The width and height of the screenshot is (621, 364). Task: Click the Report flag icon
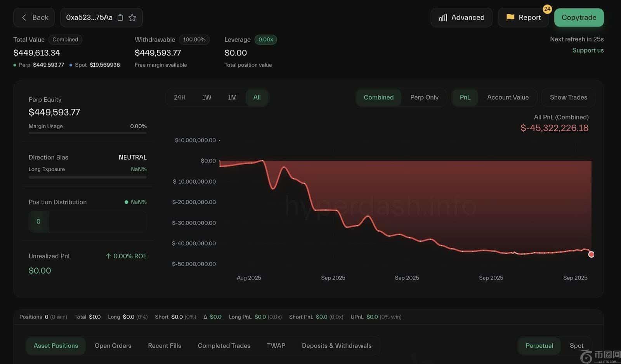click(510, 17)
